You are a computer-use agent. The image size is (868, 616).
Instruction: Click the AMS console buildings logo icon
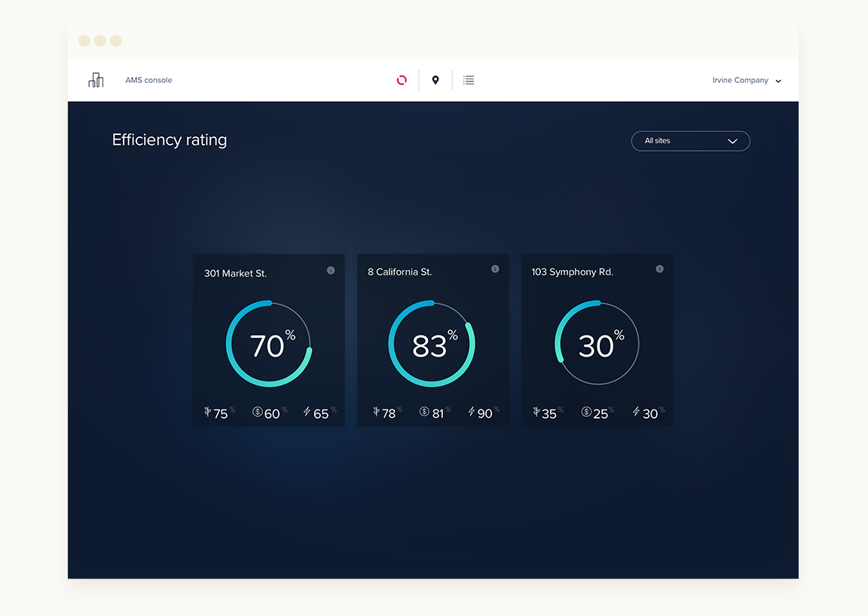click(x=96, y=79)
